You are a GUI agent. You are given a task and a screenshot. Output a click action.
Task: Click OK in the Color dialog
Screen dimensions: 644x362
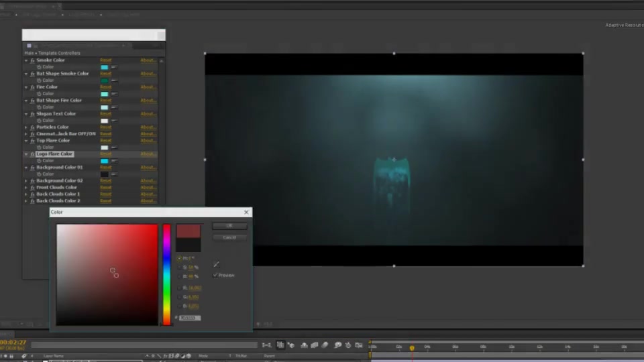tap(229, 226)
